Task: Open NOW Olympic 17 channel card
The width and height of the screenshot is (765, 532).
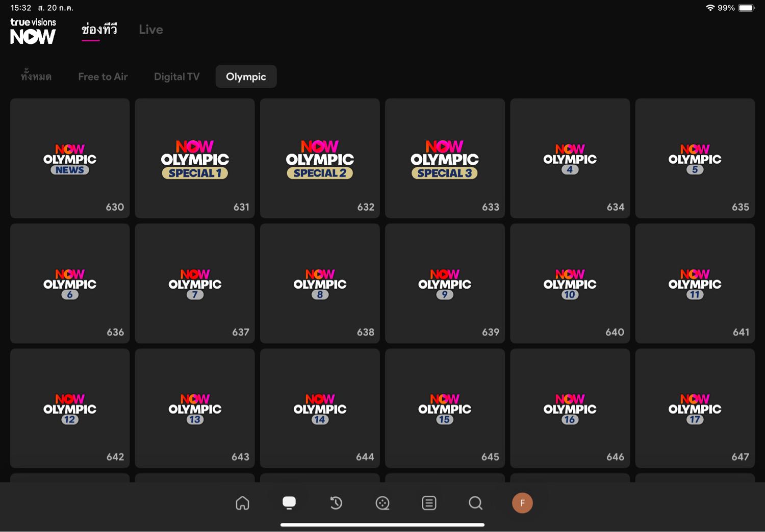Action: click(x=695, y=408)
